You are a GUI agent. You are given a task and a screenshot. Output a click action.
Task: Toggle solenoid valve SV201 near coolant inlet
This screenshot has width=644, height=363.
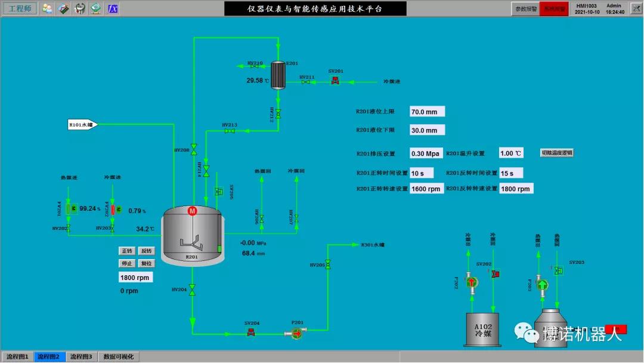(x=335, y=81)
